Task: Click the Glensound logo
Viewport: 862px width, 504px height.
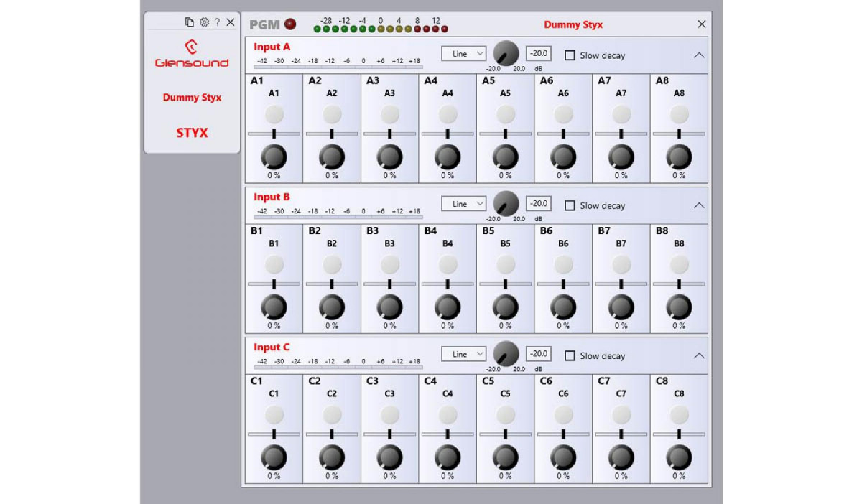Action: [192, 54]
